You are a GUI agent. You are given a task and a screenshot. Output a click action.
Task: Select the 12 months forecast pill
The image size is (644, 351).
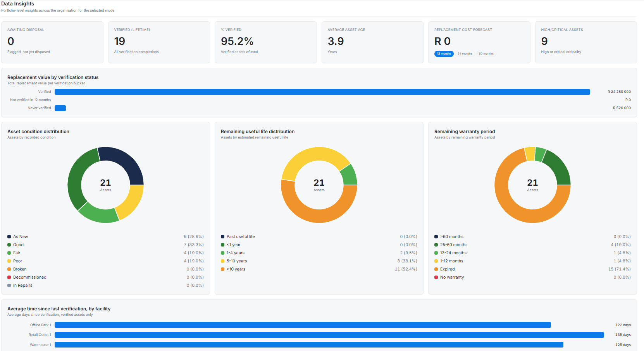(444, 54)
